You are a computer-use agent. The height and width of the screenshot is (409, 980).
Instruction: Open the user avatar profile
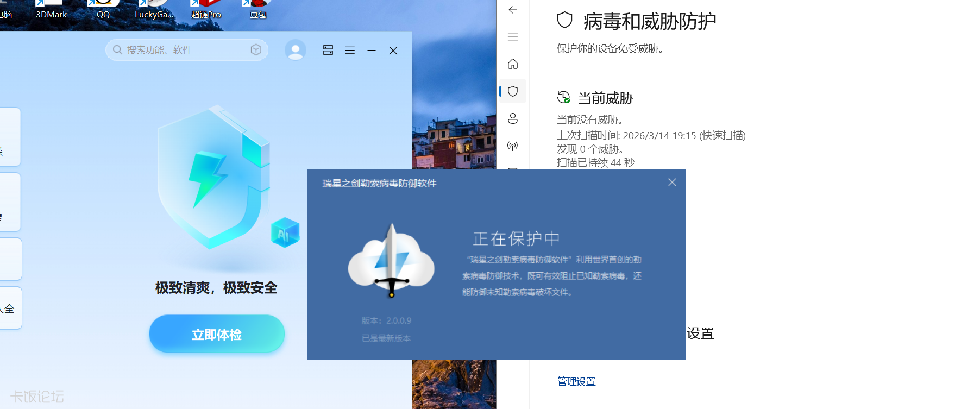(x=296, y=50)
